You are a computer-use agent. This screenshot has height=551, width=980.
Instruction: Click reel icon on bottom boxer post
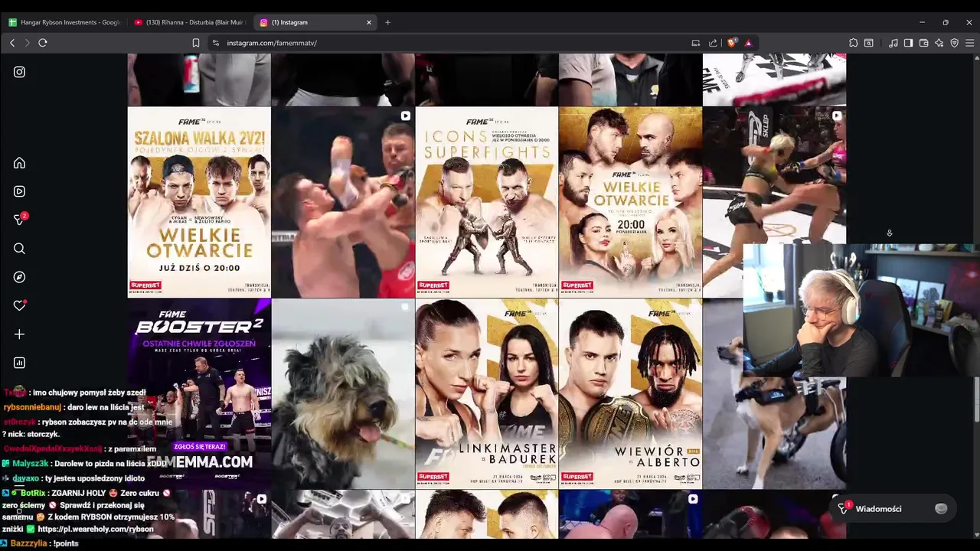pyautogui.click(x=693, y=499)
